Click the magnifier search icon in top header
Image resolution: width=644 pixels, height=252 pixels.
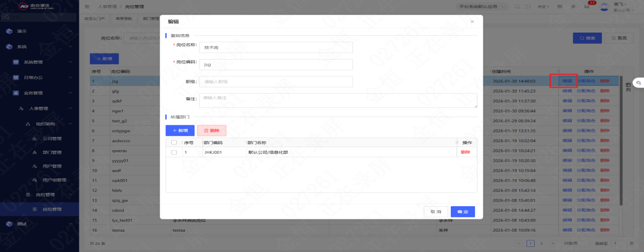pyautogui.click(x=517, y=7)
